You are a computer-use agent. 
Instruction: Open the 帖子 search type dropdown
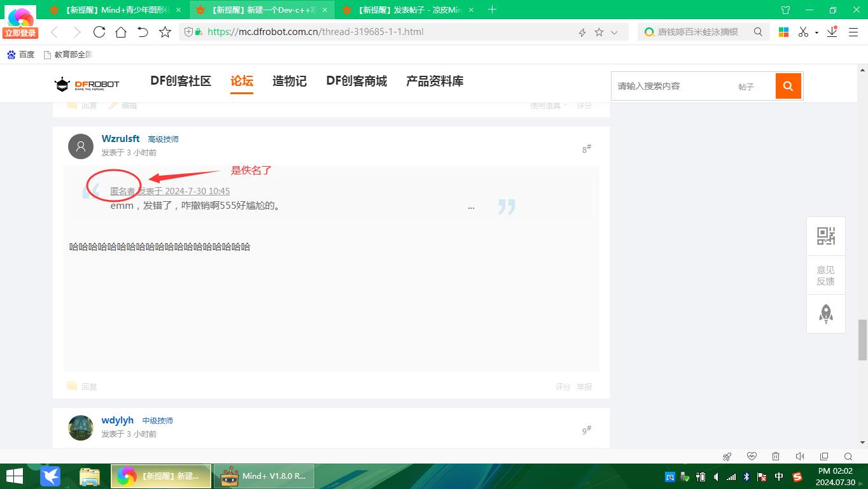click(746, 87)
